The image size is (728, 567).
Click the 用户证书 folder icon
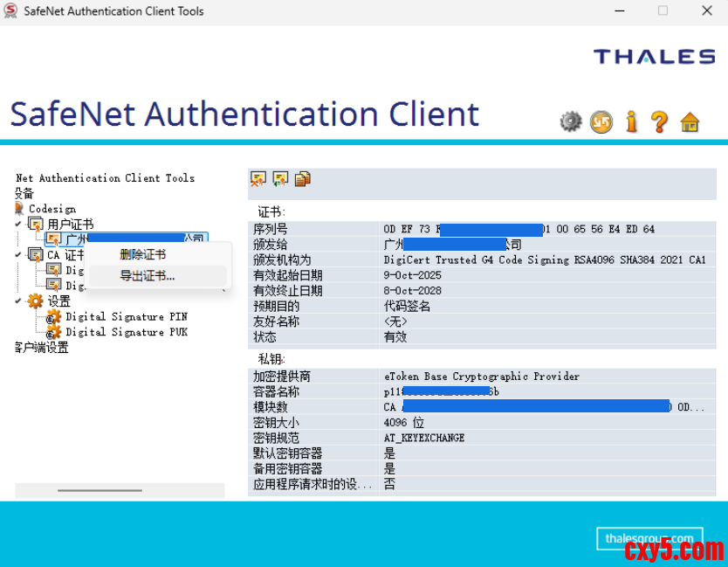coord(36,224)
